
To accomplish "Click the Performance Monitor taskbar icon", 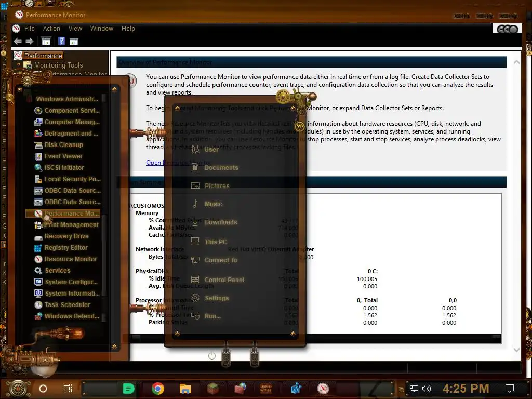I will [x=323, y=389].
